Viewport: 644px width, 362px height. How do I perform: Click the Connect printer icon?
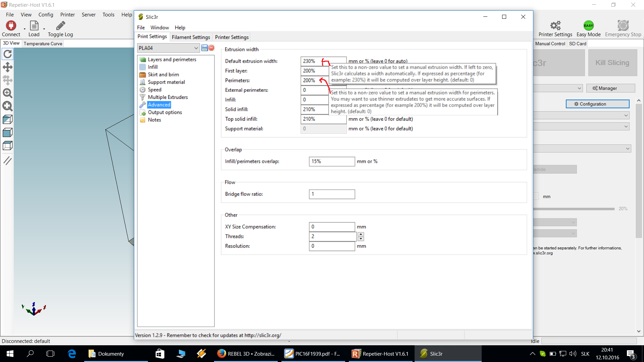pos(11,26)
